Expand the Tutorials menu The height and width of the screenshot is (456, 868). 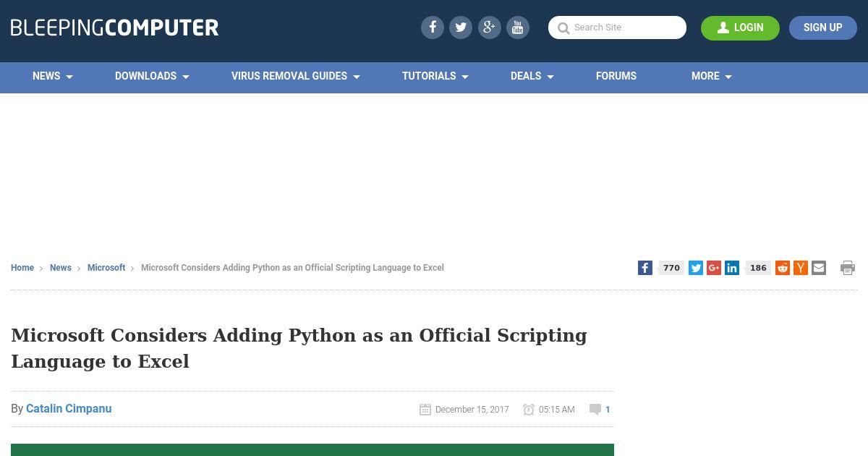tap(435, 76)
